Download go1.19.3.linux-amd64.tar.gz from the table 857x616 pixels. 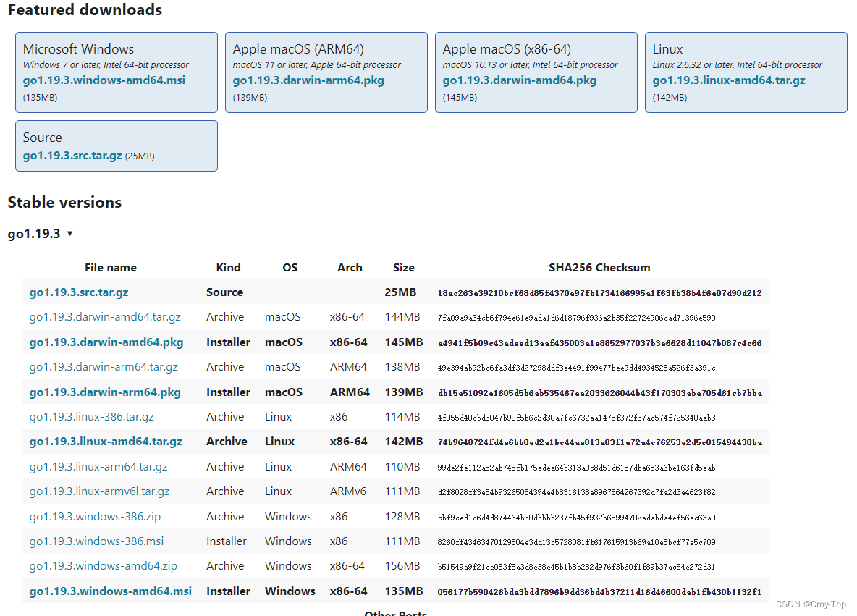pos(106,442)
